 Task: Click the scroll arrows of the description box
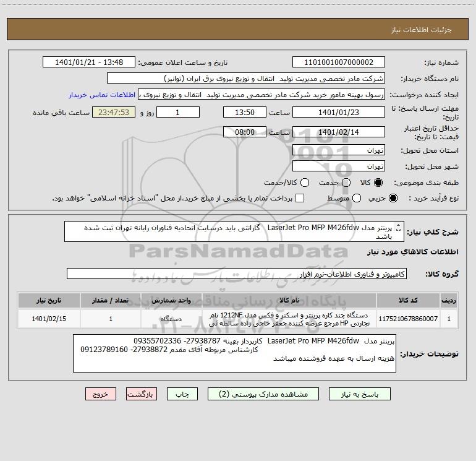click(399, 228)
